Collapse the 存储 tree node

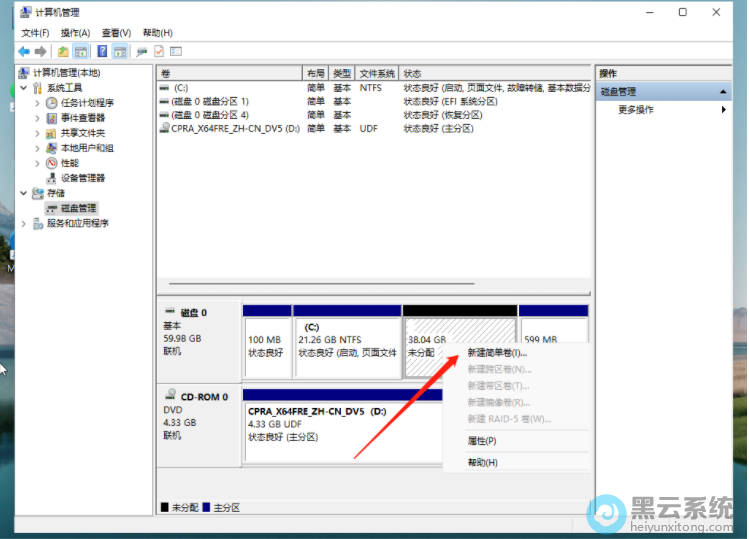(x=24, y=193)
